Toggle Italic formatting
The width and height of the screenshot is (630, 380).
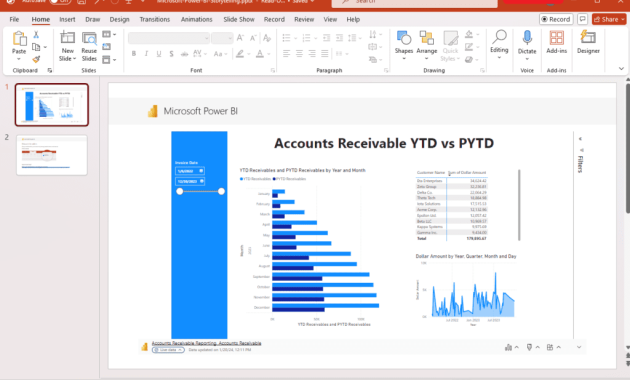(146, 53)
